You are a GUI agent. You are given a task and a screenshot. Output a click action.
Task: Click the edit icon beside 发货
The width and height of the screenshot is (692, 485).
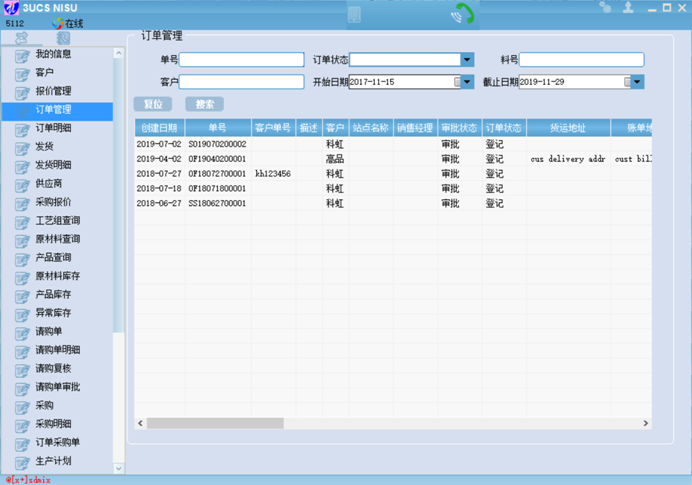[22, 148]
